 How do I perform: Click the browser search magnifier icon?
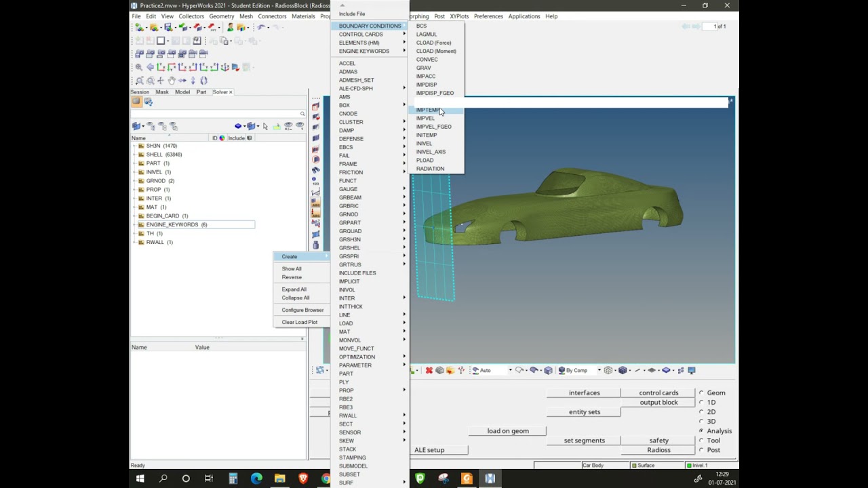pos(302,114)
